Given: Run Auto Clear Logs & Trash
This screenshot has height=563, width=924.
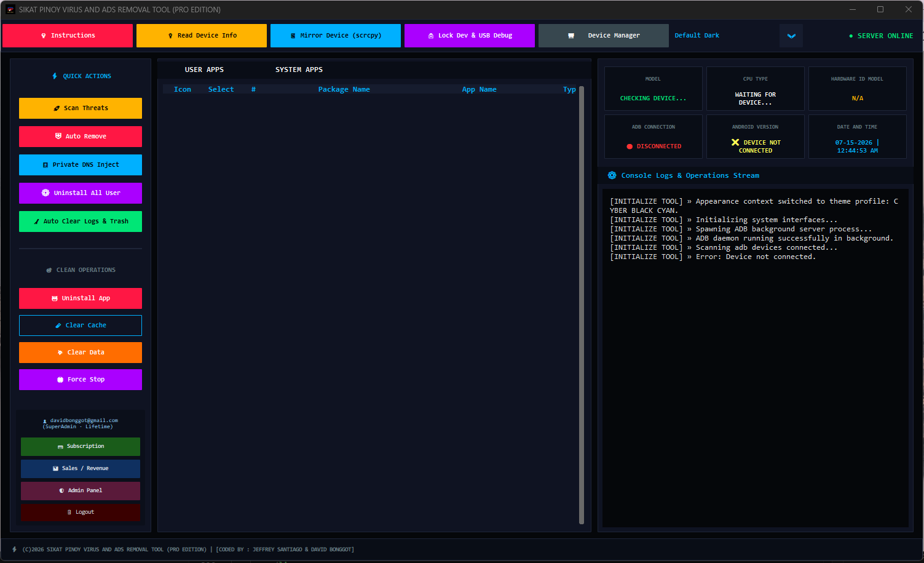Looking at the screenshot, I should coord(81,222).
